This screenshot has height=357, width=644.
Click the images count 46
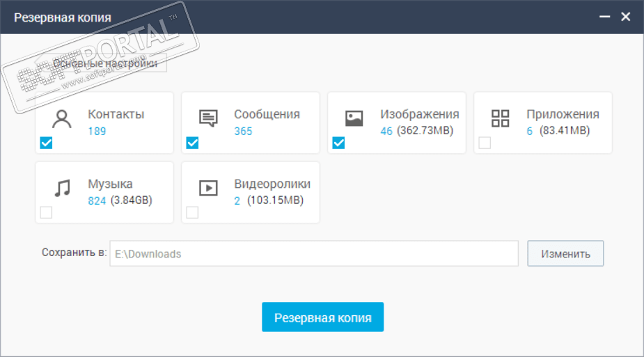click(x=386, y=132)
